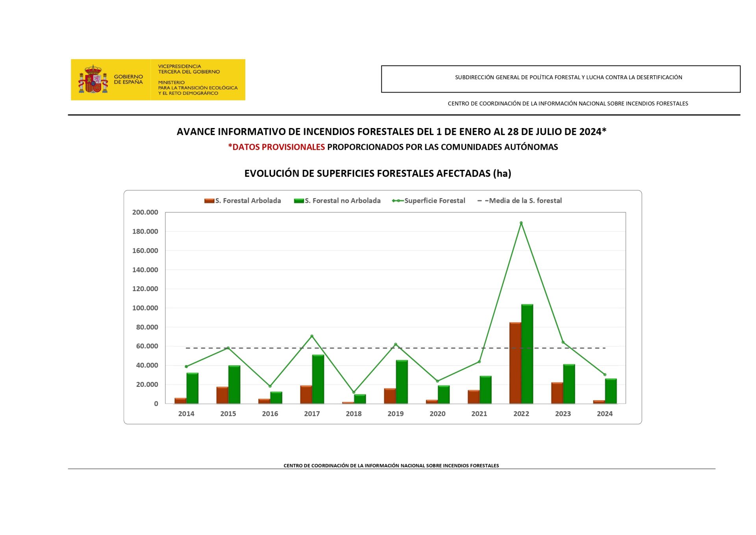This screenshot has width=756, height=535.
Task: Click the Superficie Forestal legend line marker
Action: 398,201
